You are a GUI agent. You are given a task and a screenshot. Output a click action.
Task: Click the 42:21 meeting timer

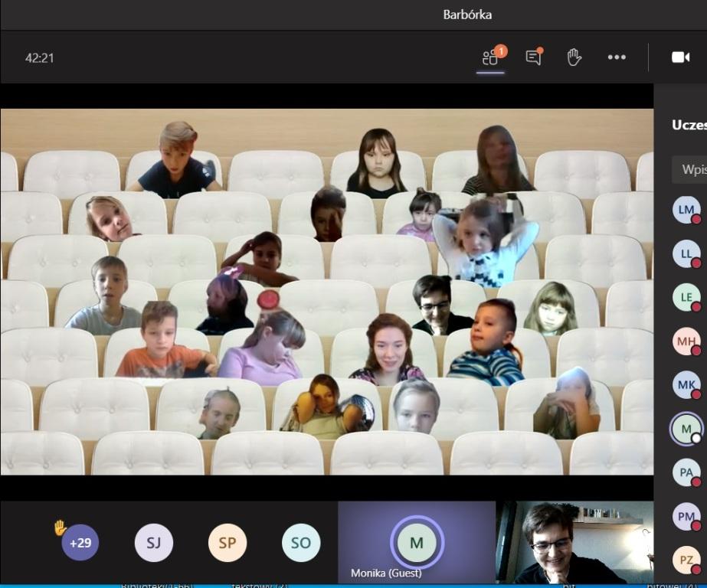(x=40, y=58)
